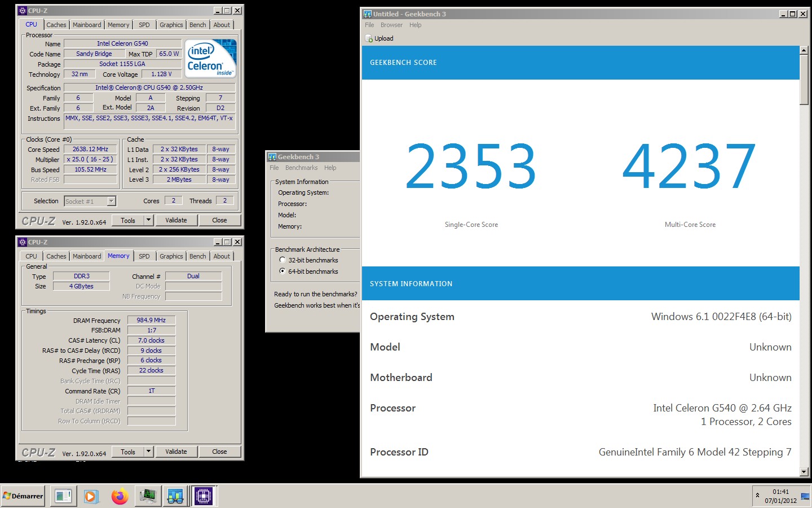
Task: Click the Core Speed value 2638.12 MHz
Action: coord(90,149)
